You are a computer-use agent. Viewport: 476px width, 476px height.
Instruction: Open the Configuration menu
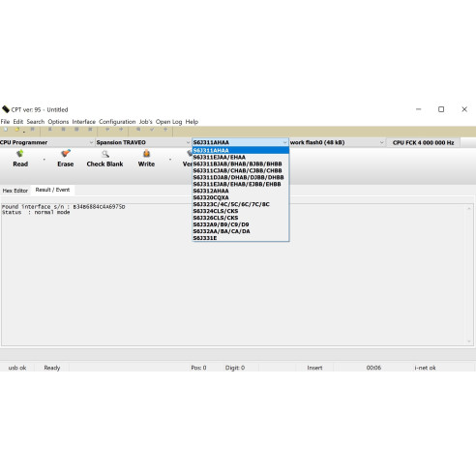click(x=117, y=122)
